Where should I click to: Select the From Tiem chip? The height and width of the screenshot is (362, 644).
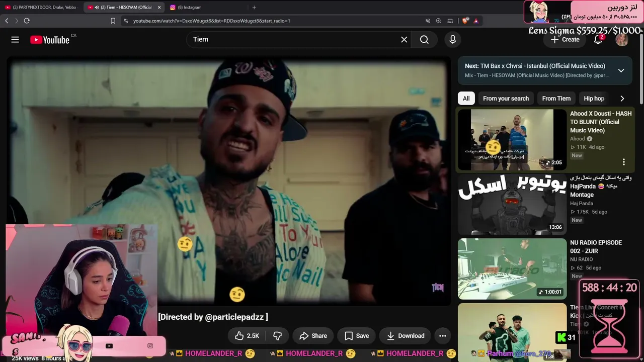[556, 99]
